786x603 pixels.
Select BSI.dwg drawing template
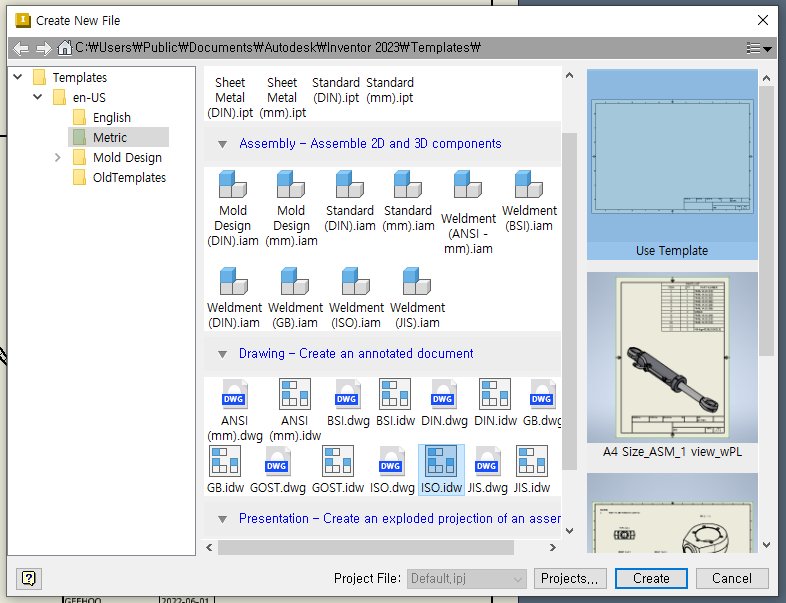tap(347, 403)
